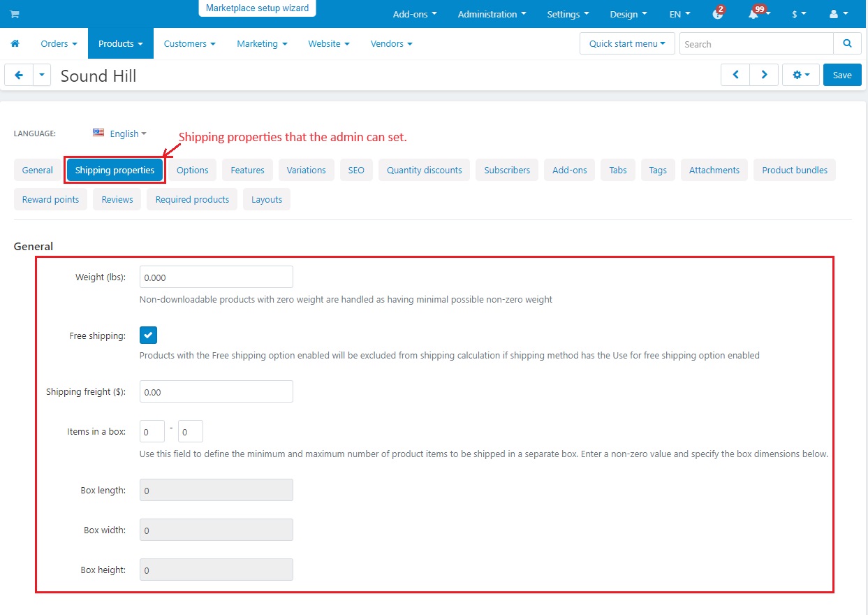Open the Settings top menu

568,14
